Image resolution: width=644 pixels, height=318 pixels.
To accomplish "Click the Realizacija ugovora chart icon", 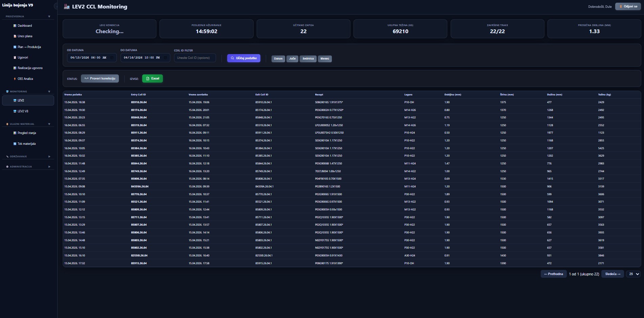I will tap(15, 68).
